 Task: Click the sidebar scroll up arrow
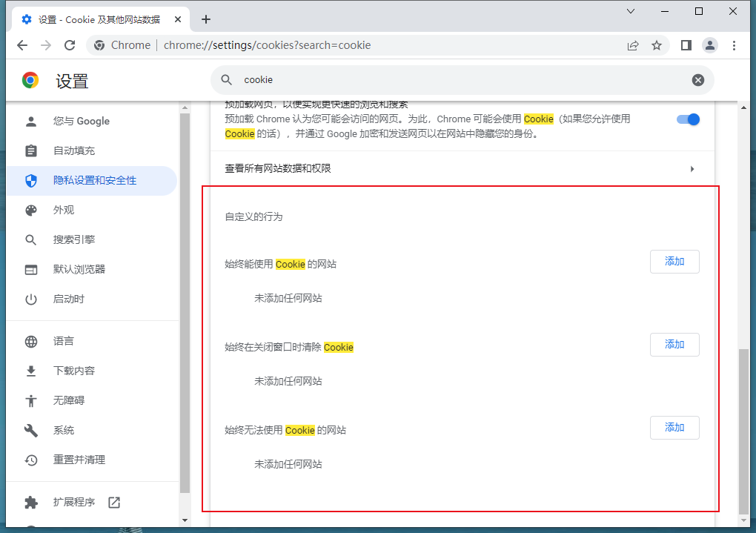[185, 108]
